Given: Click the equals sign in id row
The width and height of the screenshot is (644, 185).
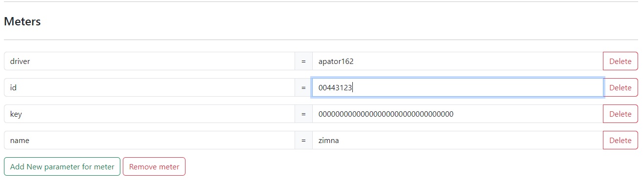Looking at the screenshot, I should coord(303,88).
